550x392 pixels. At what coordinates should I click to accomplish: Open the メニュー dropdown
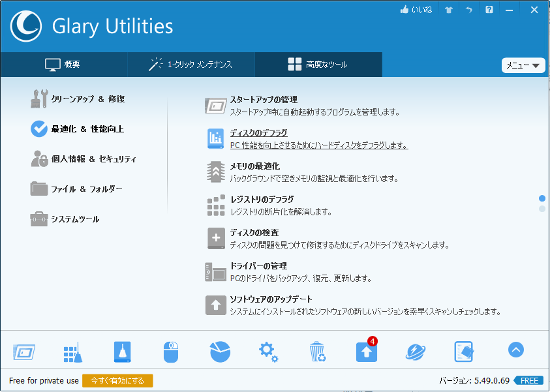pyautogui.click(x=523, y=66)
